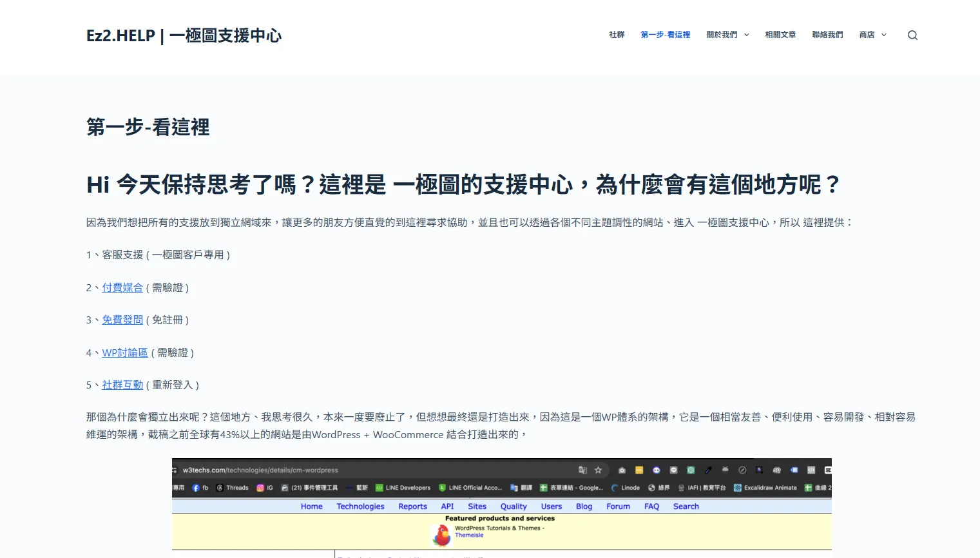Click the Facebook bookmark icon in the screenshot
This screenshot has height=558, width=980.
195,487
